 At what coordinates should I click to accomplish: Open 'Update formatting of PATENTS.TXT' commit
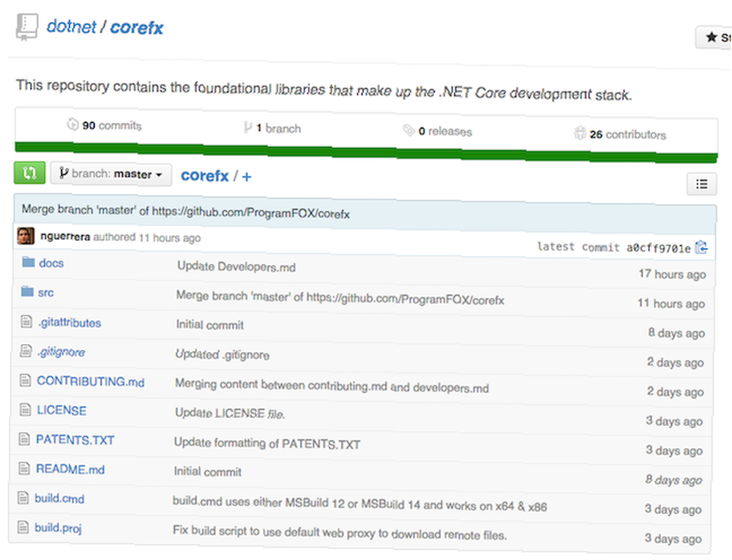click(267, 443)
